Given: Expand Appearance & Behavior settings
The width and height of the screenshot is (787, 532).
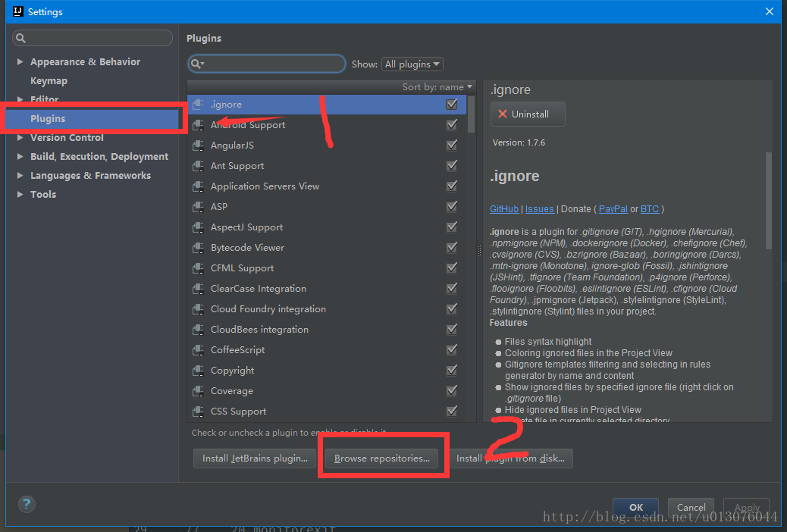Looking at the screenshot, I should (20, 61).
